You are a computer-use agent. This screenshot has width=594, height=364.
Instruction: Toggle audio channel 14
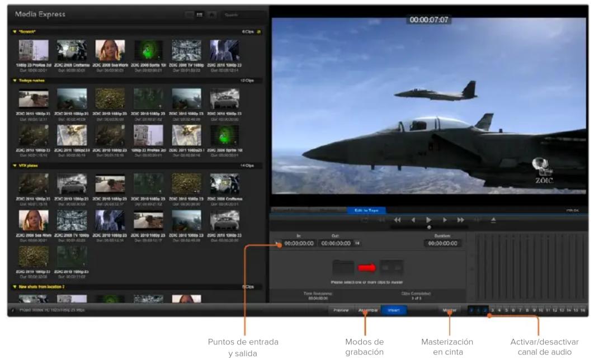pyautogui.click(x=569, y=310)
